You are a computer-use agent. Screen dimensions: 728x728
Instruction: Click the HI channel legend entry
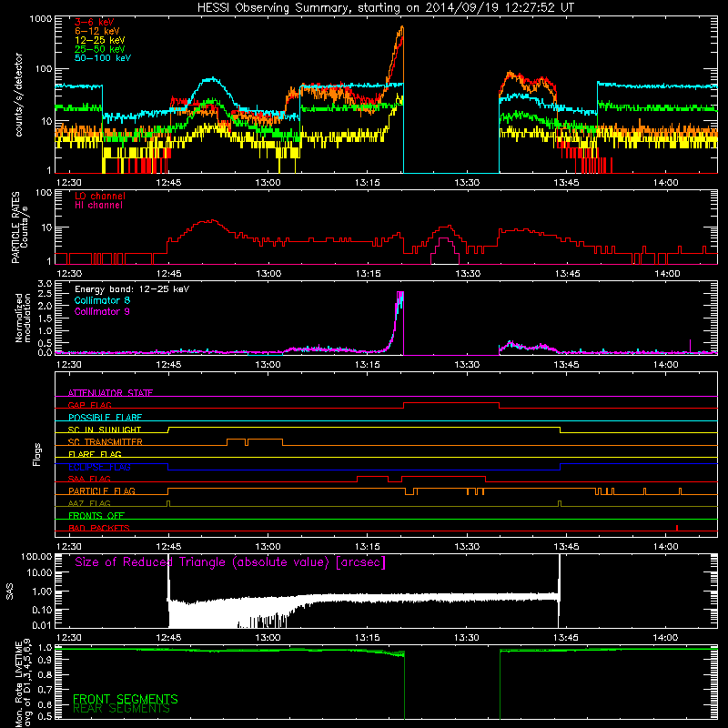99,206
